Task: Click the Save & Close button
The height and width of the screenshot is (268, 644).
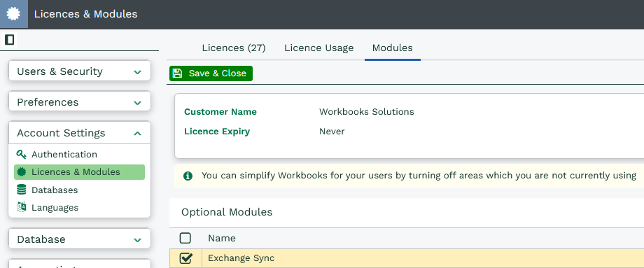Action: tap(211, 73)
